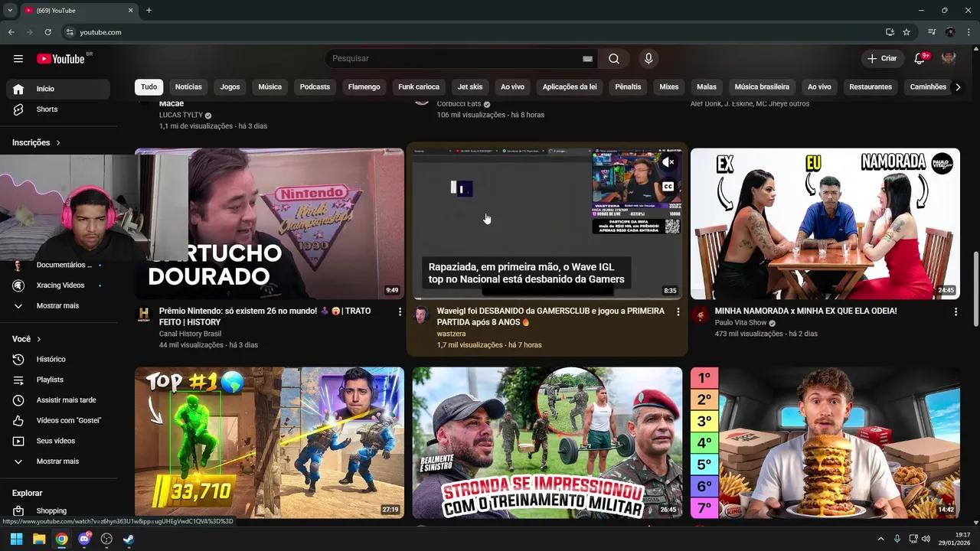Open Steam from the taskbar

pos(129,539)
